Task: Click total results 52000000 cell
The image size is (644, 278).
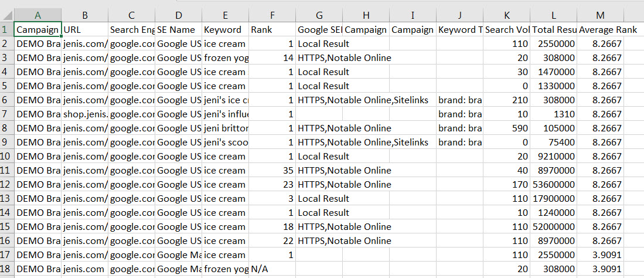Action: (x=553, y=226)
